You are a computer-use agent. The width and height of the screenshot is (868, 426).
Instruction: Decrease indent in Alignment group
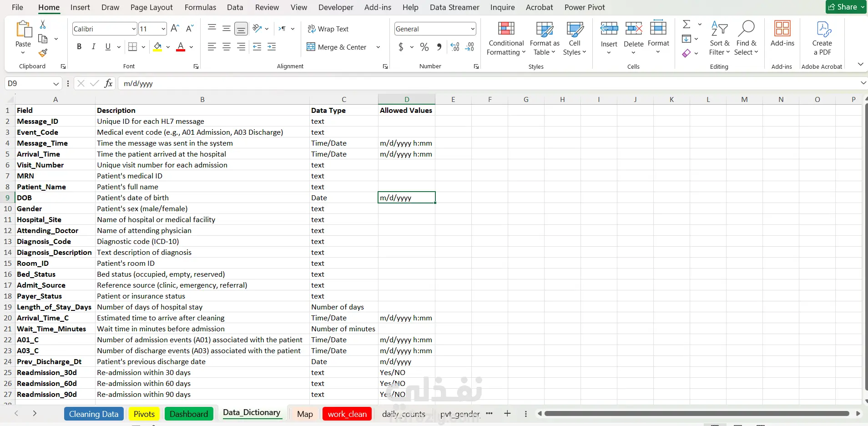pos(257,47)
